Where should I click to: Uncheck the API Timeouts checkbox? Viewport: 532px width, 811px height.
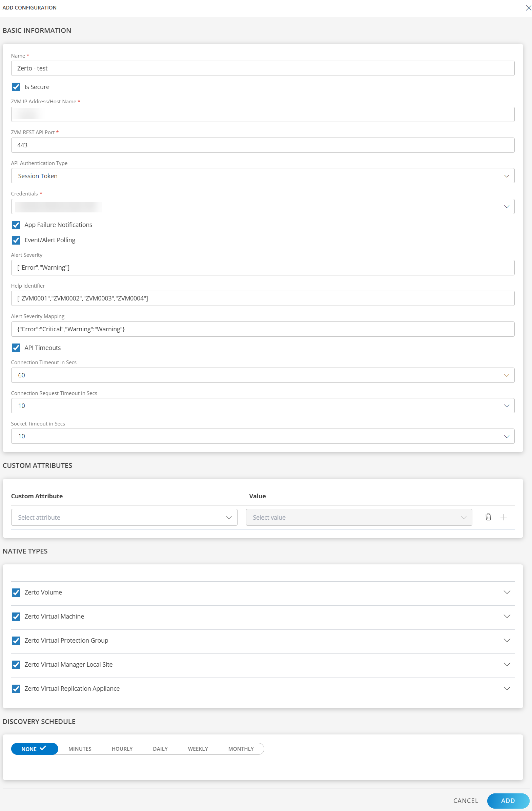tap(16, 348)
